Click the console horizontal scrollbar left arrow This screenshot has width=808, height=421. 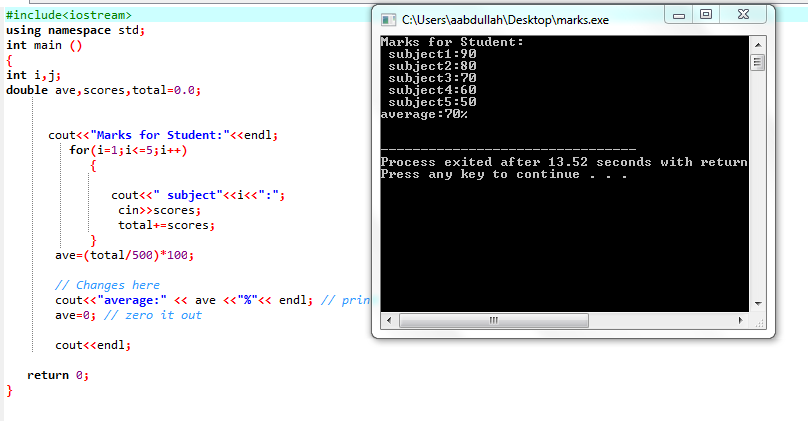(x=389, y=321)
